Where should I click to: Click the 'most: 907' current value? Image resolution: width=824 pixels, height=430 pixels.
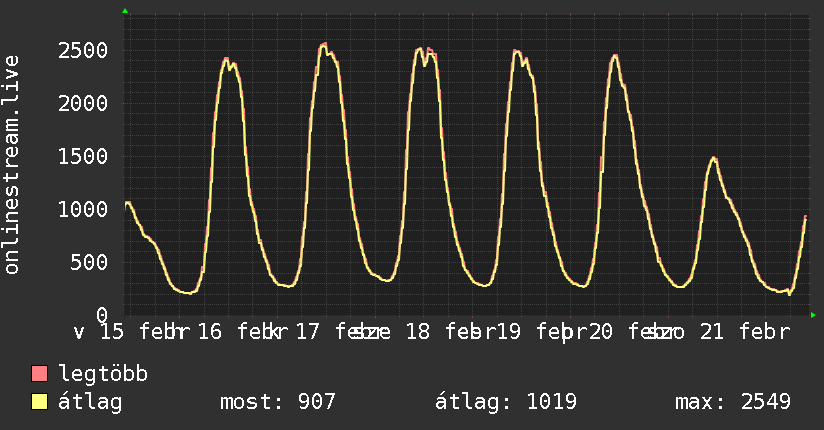point(277,403)
